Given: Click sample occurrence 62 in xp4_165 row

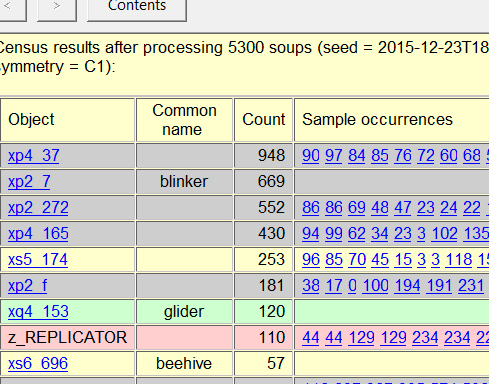Looking at the screenshot, I should tap(357, 234).
